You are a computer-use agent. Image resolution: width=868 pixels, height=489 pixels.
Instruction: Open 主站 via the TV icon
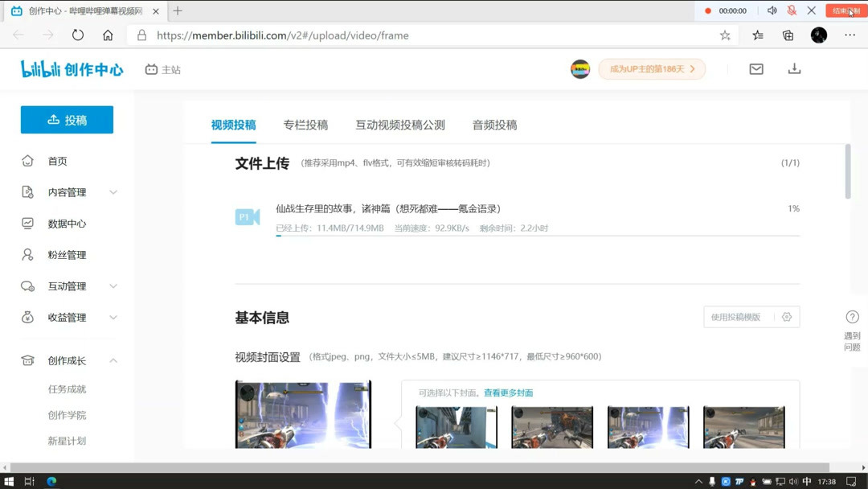pos(163,71)
